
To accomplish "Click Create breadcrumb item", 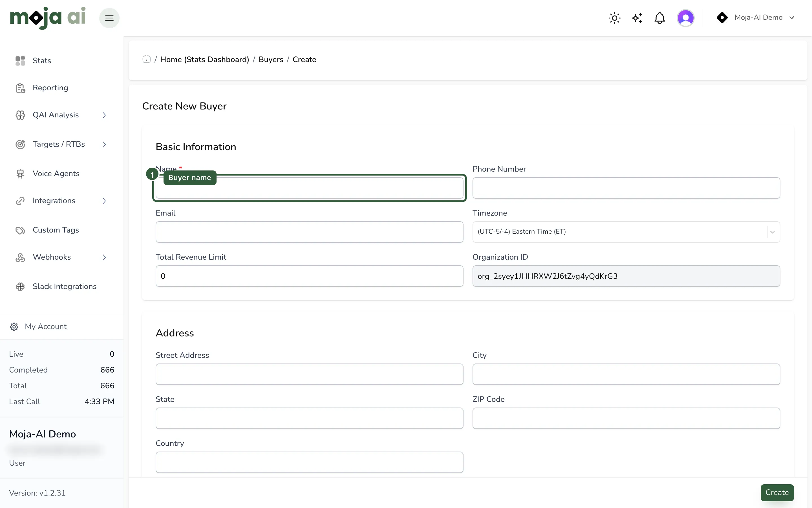I will pyautogui.click(x=304, y=60).
